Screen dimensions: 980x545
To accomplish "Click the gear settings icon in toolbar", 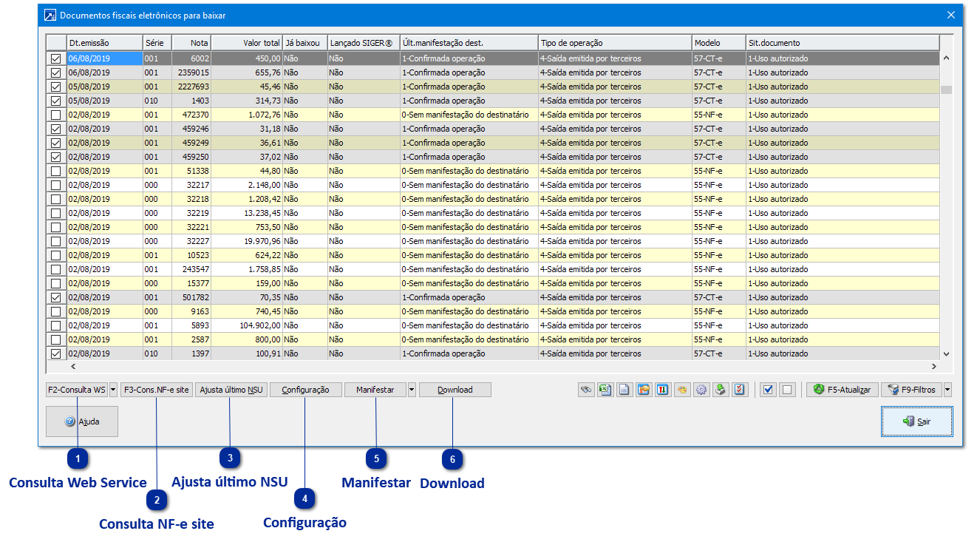I will 701,390.
